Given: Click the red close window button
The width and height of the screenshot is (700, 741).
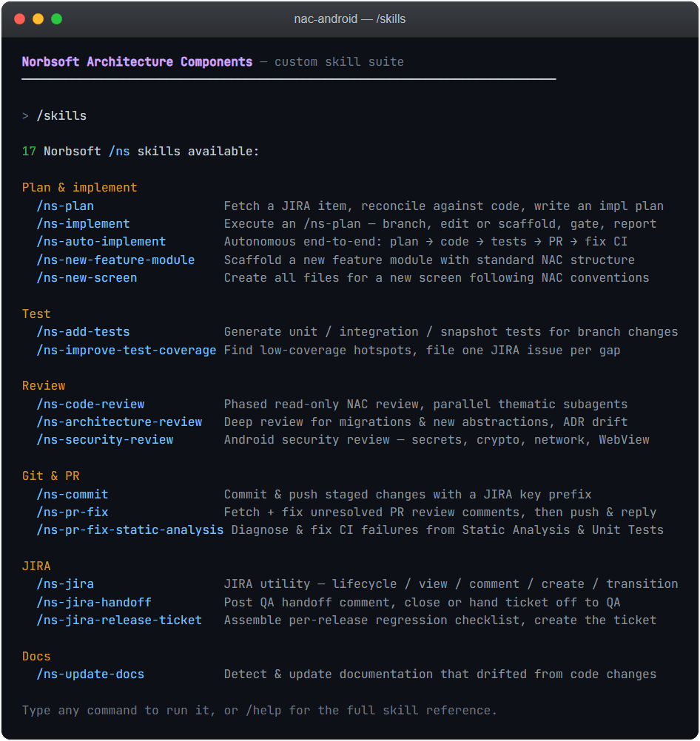Looking at the screenshot, I should [x=20, y=19].
